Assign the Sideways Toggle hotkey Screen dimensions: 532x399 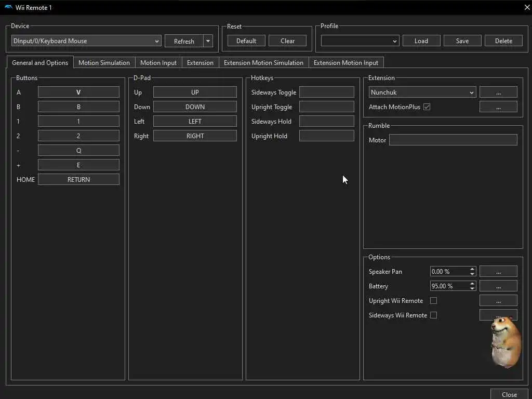326,92
